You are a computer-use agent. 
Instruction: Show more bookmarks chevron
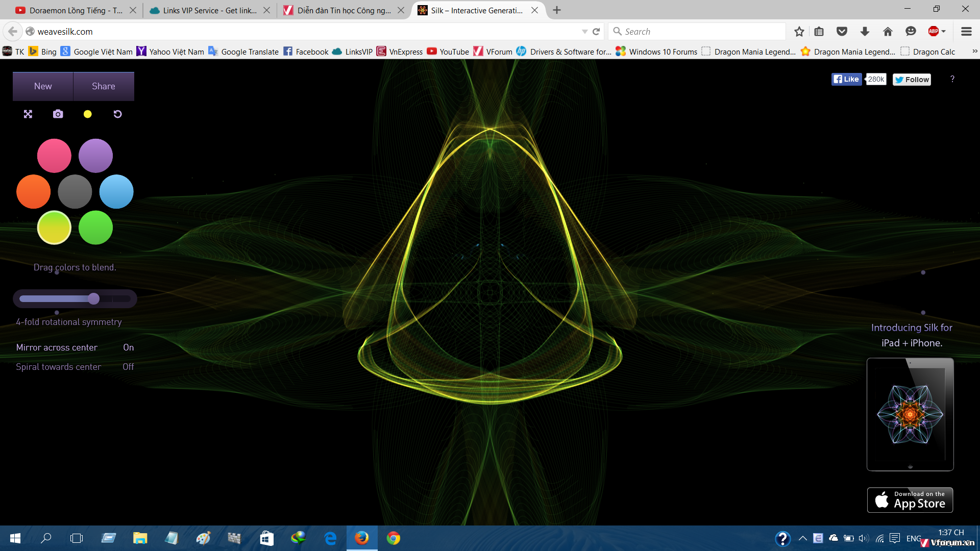tap(974, 52)
